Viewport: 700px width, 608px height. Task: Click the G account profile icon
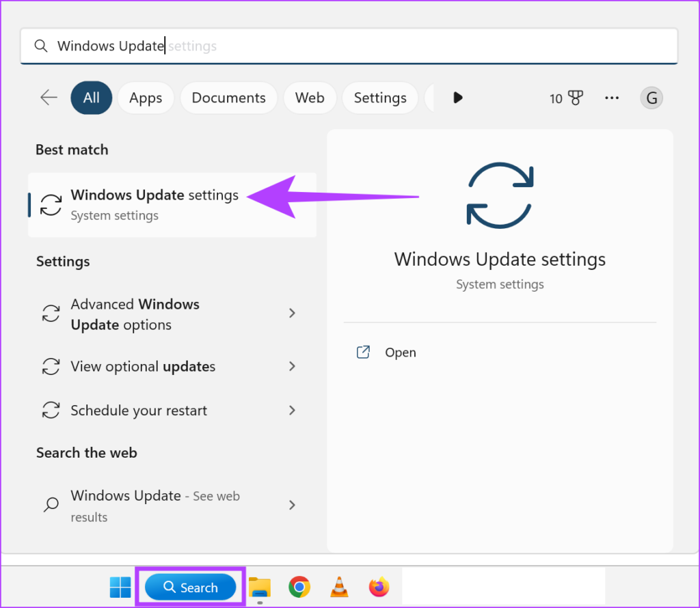651,98
